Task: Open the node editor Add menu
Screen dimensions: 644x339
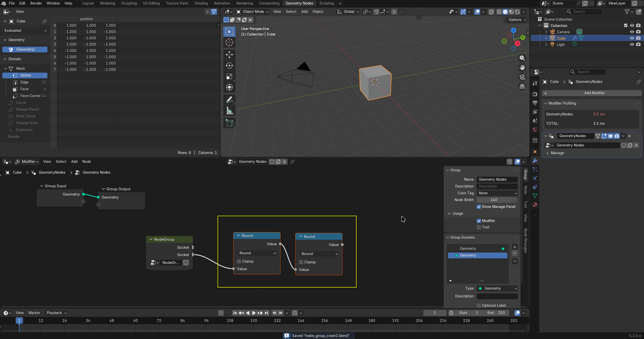Action: pyautogui.click(x=74, y=162)
